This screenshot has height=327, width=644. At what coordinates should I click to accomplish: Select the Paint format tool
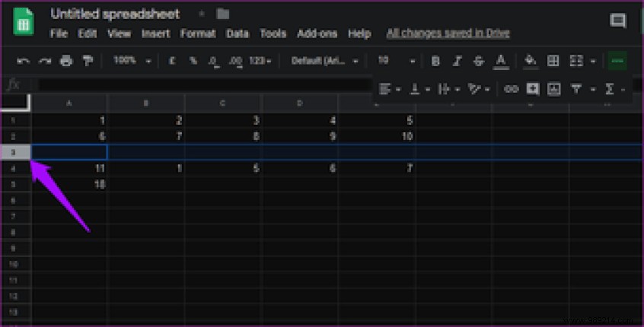[88, 61]
